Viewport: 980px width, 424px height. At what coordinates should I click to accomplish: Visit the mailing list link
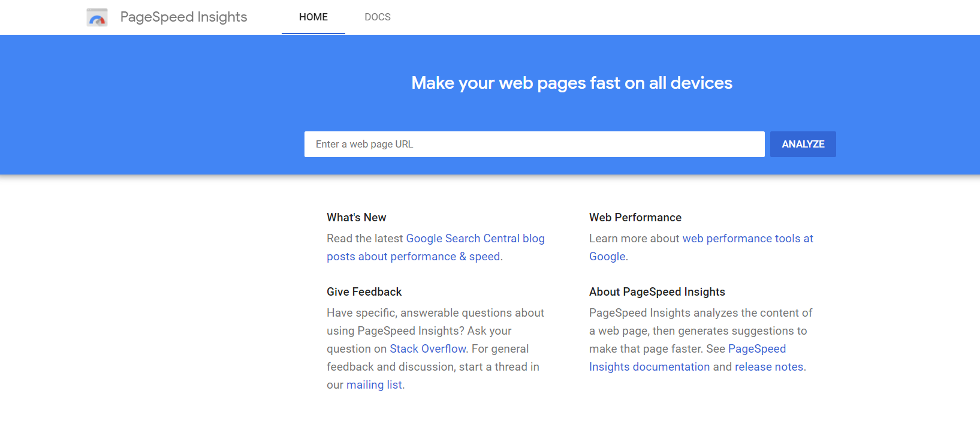[374, 384]
